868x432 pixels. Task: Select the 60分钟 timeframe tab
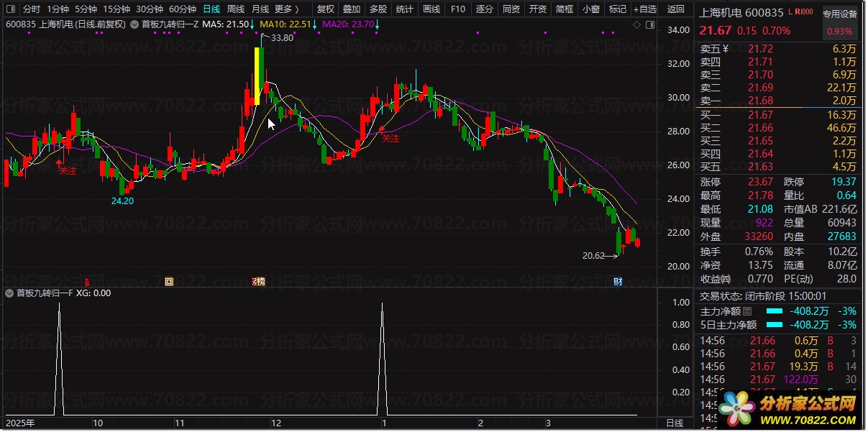(182, 9)
